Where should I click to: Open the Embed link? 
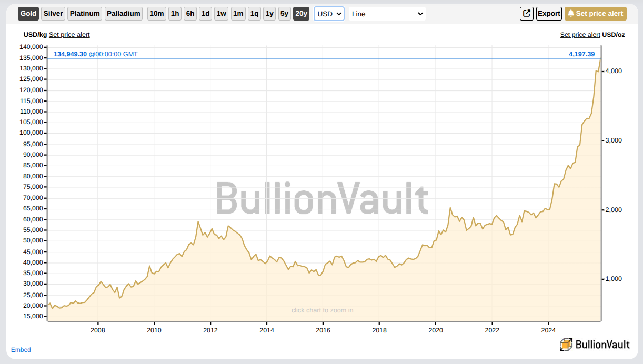coord(21,350)
